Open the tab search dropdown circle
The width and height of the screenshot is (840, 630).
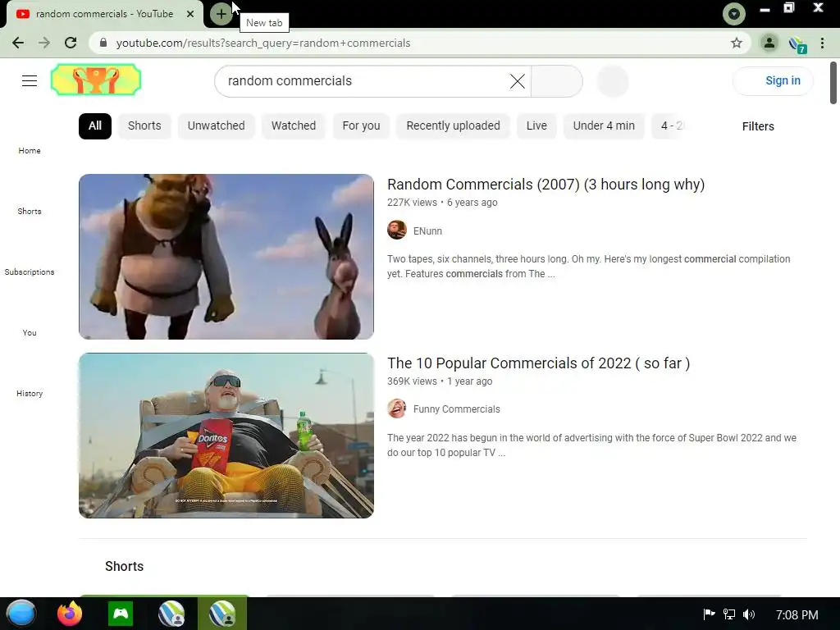click(x=734, y=14)
